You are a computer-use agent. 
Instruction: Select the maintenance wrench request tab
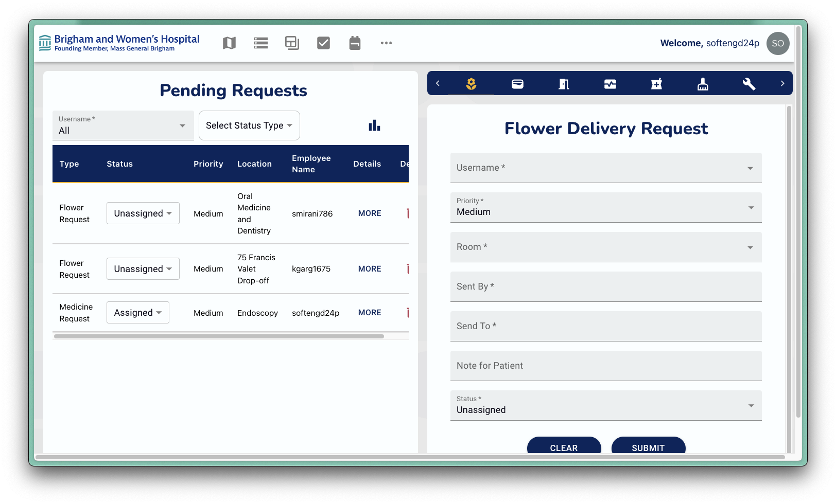(748, 84)
